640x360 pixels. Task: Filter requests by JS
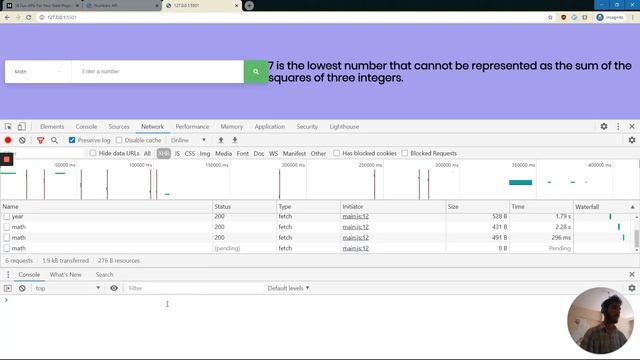click(177, 153)
